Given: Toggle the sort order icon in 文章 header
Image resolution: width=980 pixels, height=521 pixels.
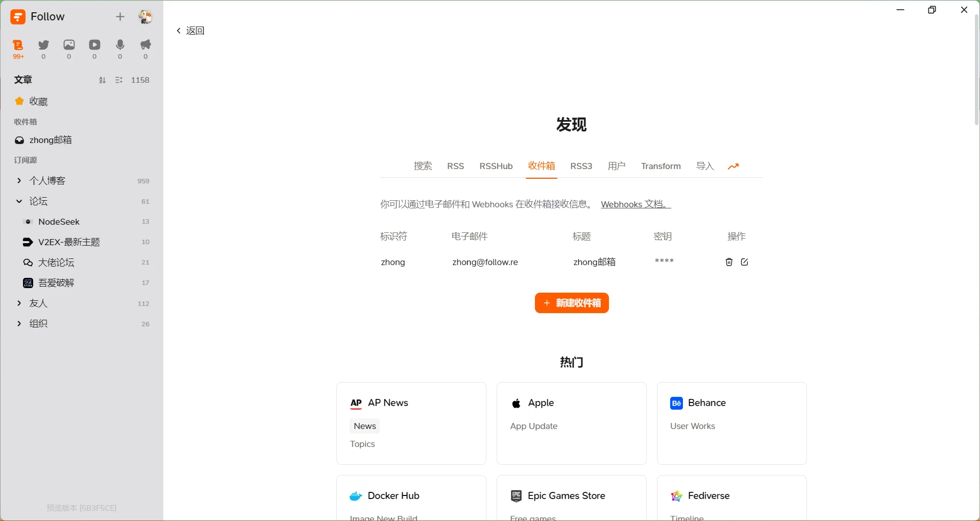Looking at the screenshot, I should point(102,80).
